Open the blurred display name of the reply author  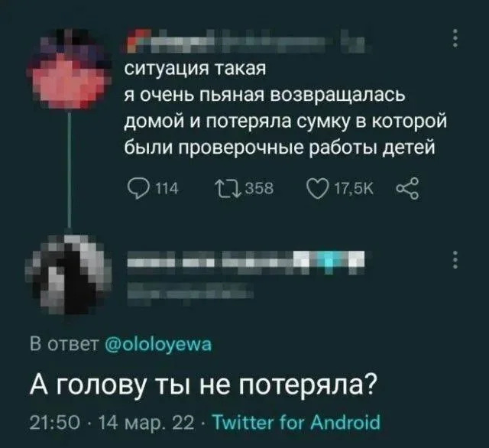(246, 262)
